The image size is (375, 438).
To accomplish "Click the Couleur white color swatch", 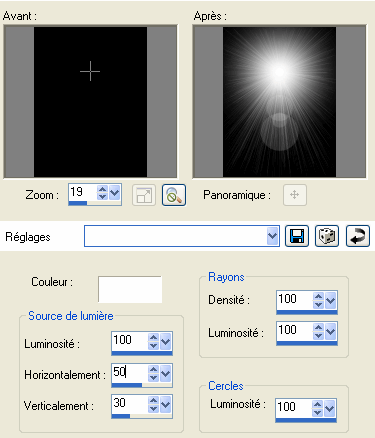I will [x=130, y=289].
